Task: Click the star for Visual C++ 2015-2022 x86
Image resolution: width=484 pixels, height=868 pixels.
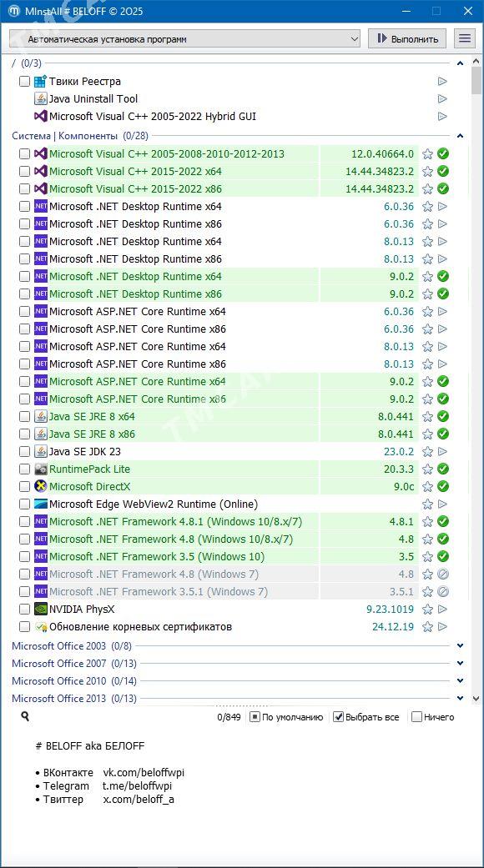Action: (427, 188)
